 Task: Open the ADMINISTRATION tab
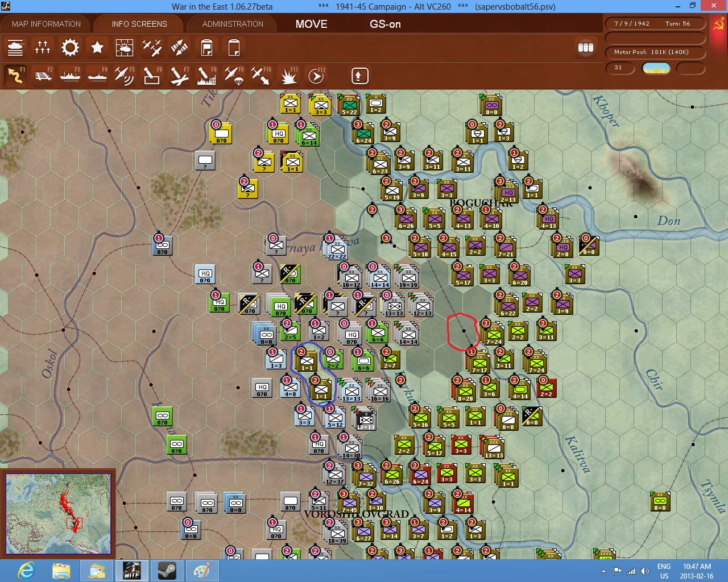[x=233, y=24]
